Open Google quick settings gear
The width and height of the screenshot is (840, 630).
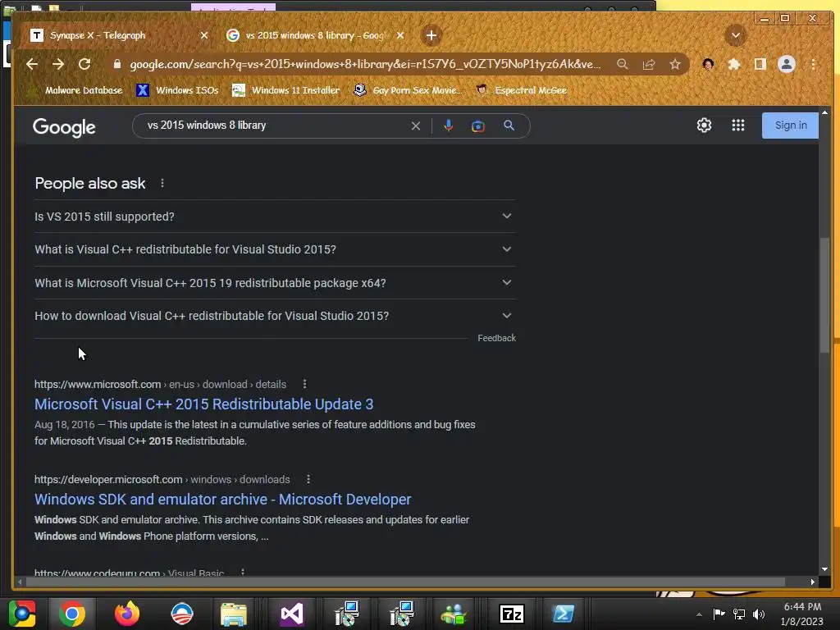(704, 126)
